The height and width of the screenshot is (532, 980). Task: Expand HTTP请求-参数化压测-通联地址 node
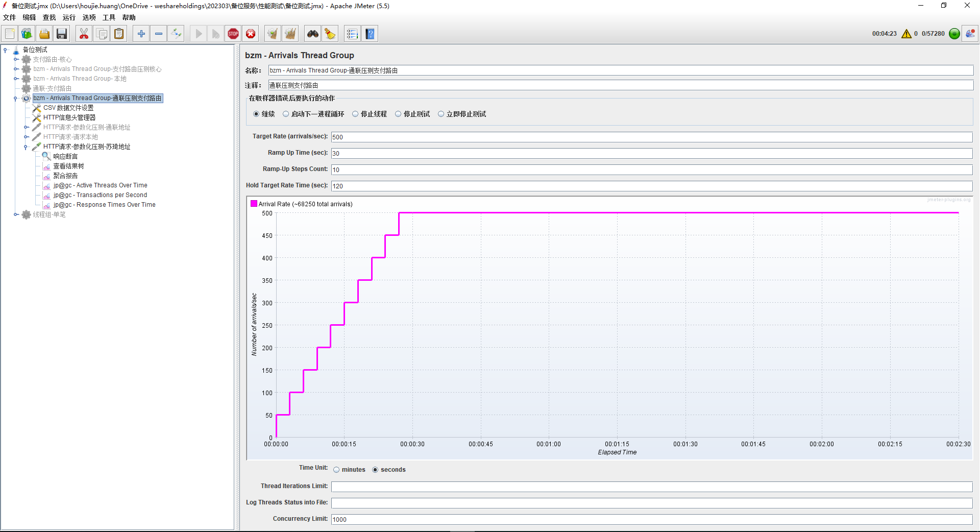tap(26, 127)
